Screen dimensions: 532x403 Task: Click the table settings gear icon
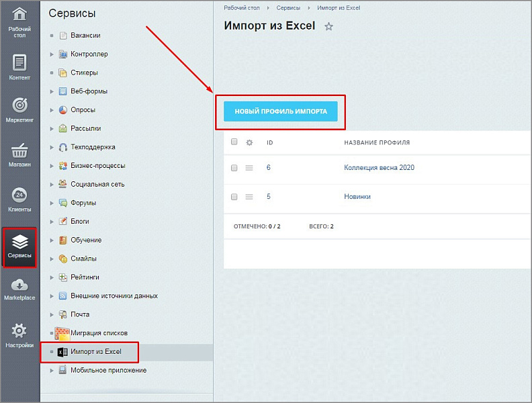click(x=249, y=142)
